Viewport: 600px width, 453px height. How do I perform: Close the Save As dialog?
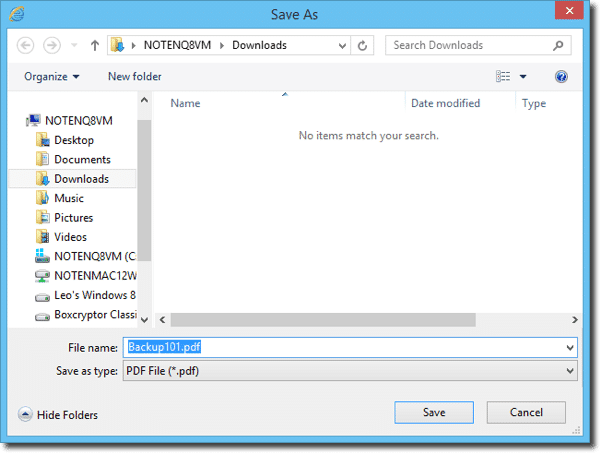(569, 10)
